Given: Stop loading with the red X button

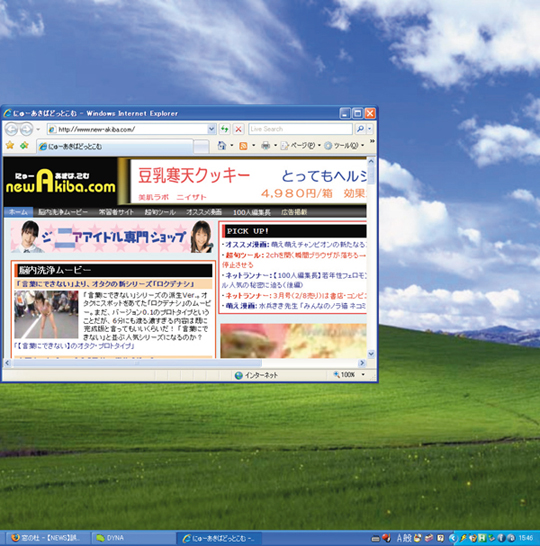Looking at the screenshot, I should click(x=238, y=130).
